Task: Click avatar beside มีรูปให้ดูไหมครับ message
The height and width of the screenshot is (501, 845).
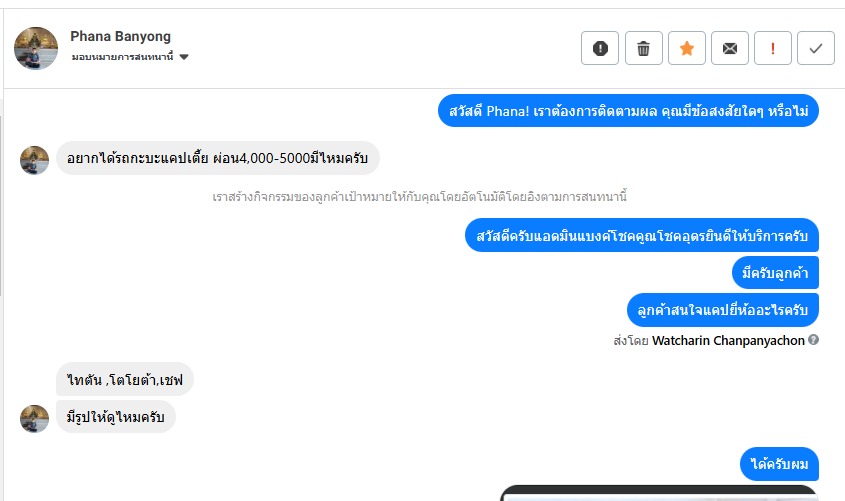Action: pos(34,419)
